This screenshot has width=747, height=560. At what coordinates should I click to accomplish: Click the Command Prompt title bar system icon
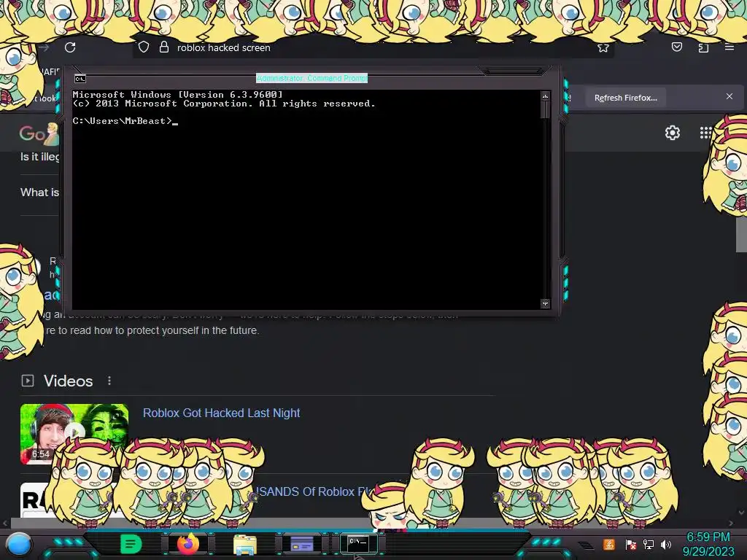coord(80,79)
